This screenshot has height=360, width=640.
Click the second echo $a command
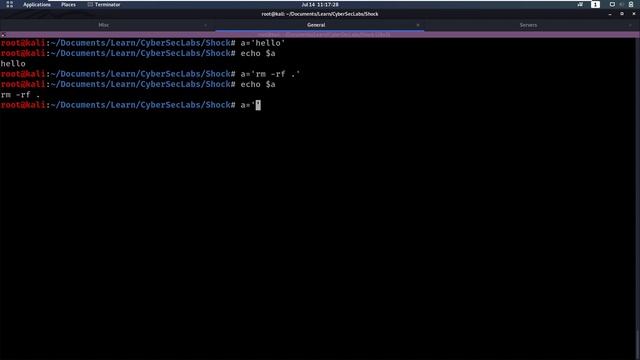[258, 84]
